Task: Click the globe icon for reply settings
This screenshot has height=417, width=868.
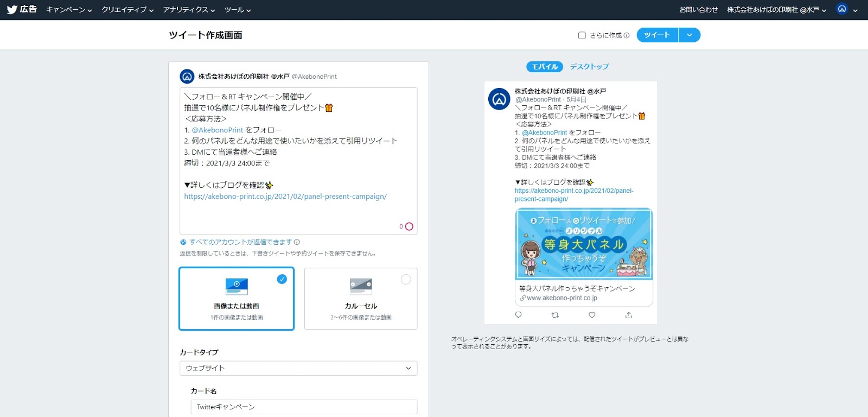Action: point(183,242)
